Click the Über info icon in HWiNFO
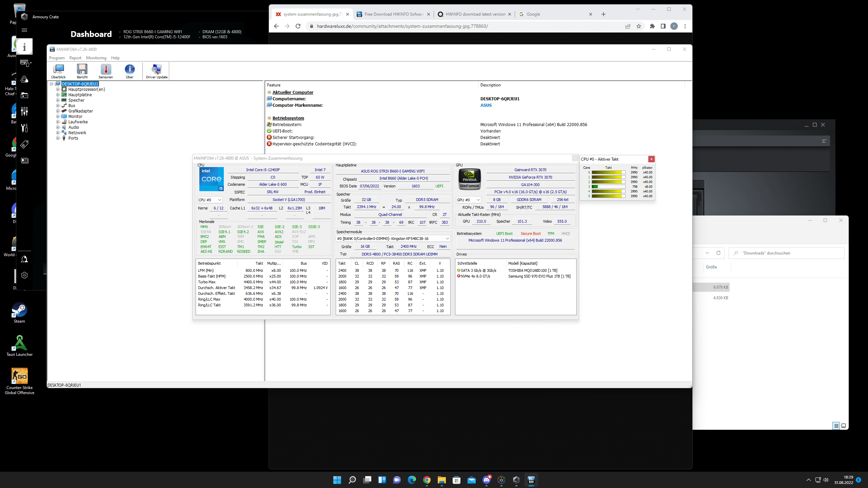Screen dimensions: 868x488 pyautogui.click(x=130, y=71)
